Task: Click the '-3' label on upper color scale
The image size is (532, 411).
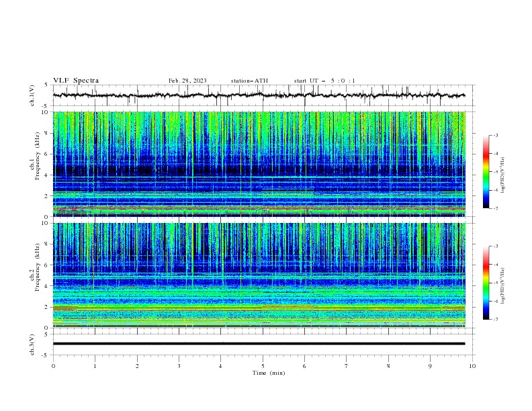Action: point(496,135)
